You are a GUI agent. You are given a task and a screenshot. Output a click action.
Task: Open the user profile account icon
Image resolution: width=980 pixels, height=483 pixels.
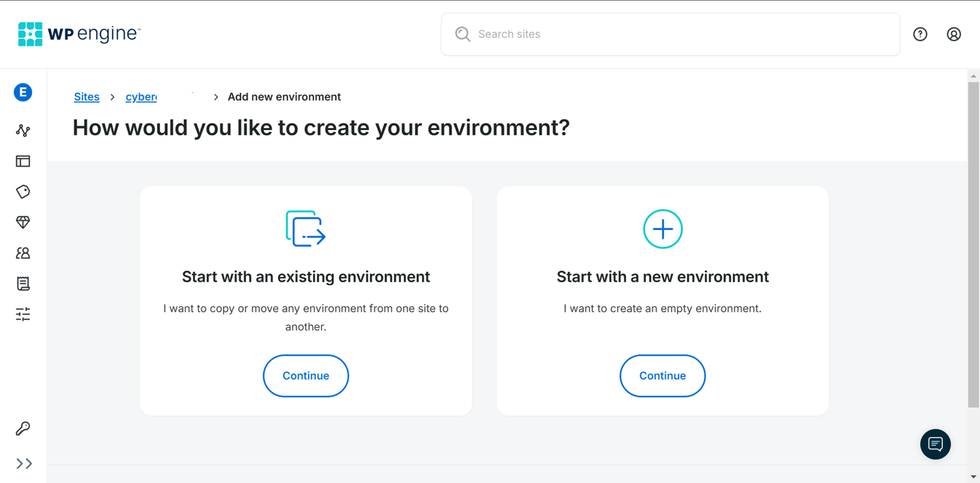pyautogui.click(x=954, y=34)
